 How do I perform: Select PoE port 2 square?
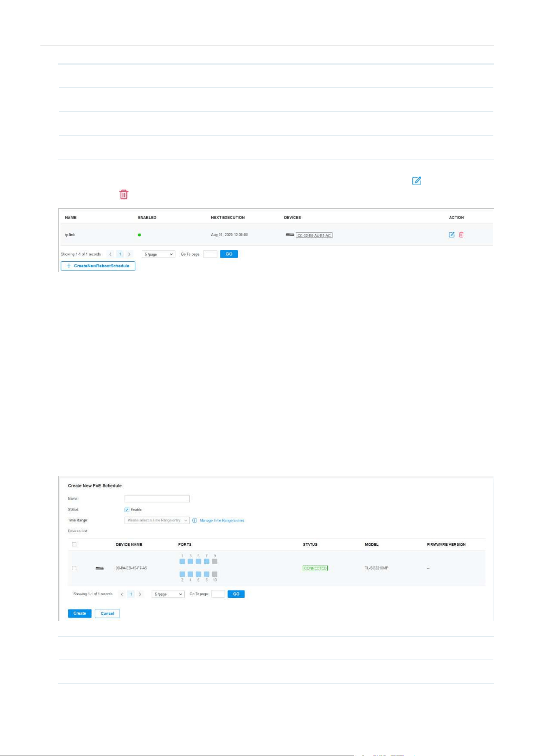click(182, 574)
